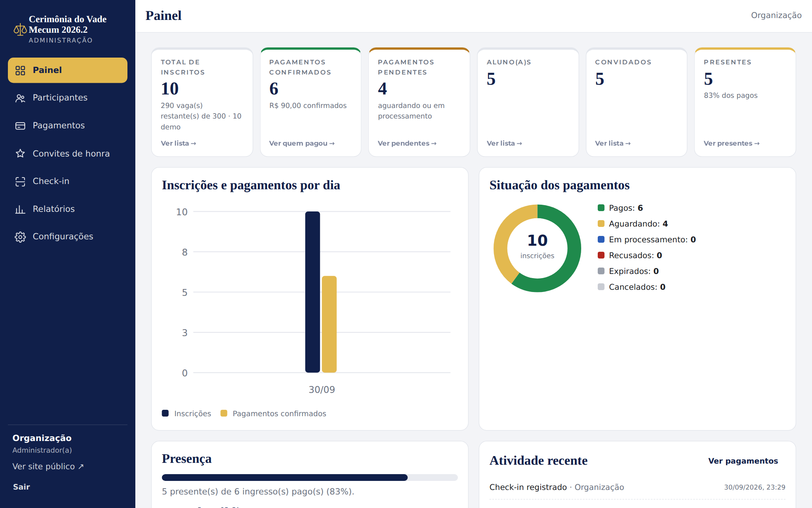This screenshot has height=508, width=812.
Task: Click Ver pagamentos in Atividade recente
Action: point(743,461)
